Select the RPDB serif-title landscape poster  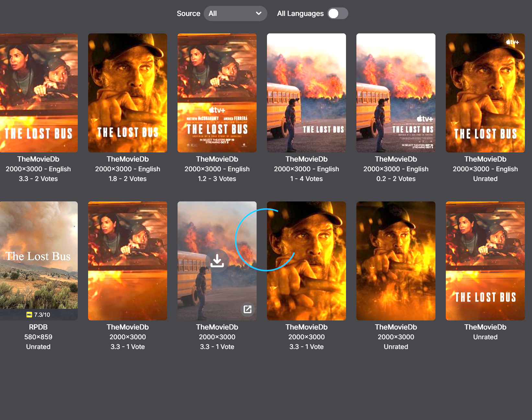38,261
